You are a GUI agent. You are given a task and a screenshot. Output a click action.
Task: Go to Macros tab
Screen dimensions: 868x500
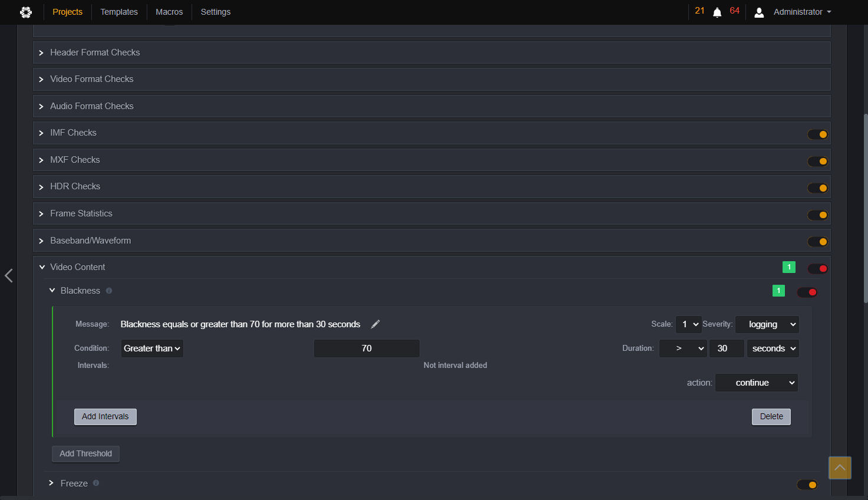point(169,12)
